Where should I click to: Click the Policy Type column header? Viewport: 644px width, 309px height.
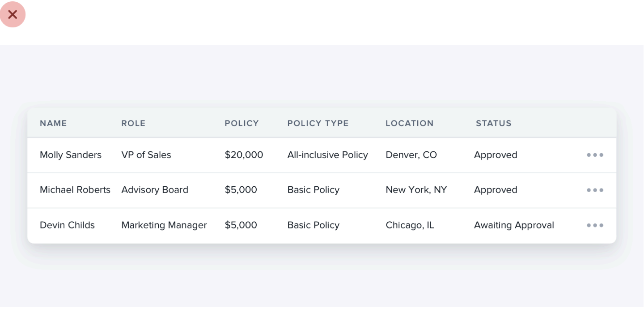[x=318, y=123]
